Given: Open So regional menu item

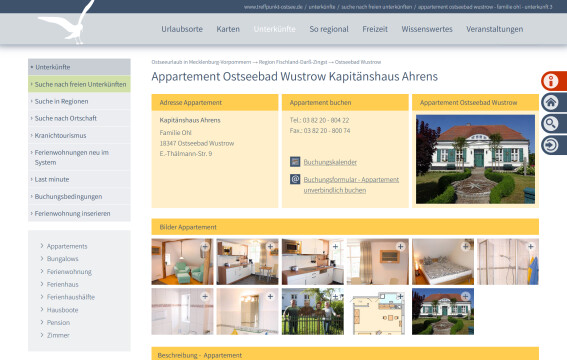Looking at the screenshot, I should 329,29.
